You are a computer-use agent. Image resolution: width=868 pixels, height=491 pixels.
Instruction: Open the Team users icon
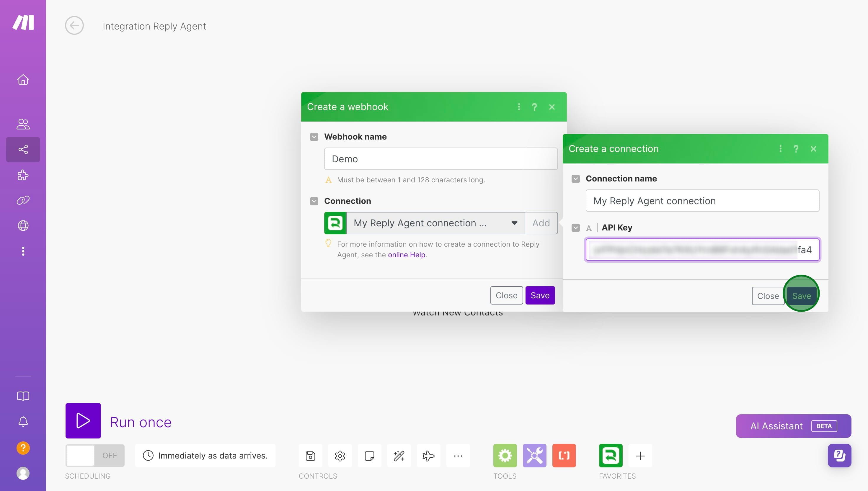tap(23, 124)
